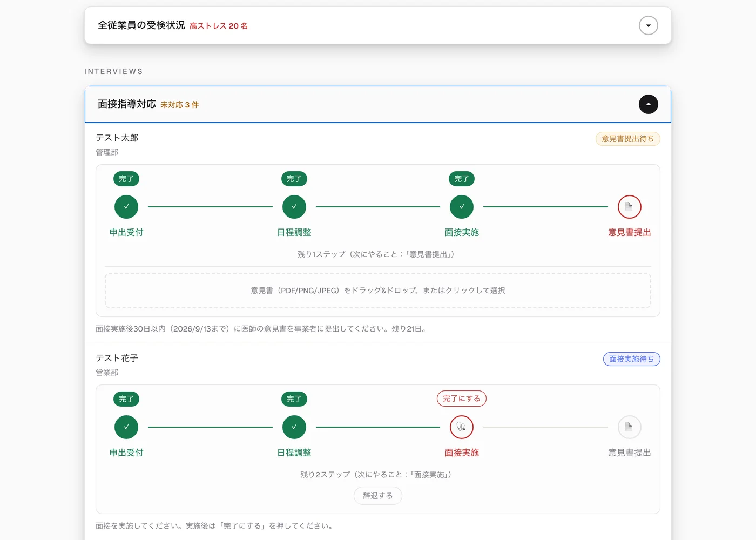This screenshot has width=756, height=540.
Task: Click the 管理部 department label
Action: click(107, 152)
